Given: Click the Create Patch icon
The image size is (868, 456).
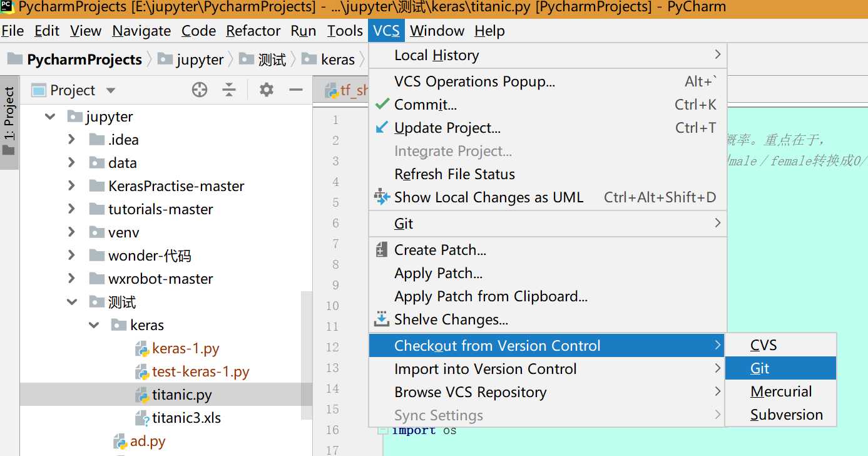Looking at the screenshot, I should click(381, 250).
